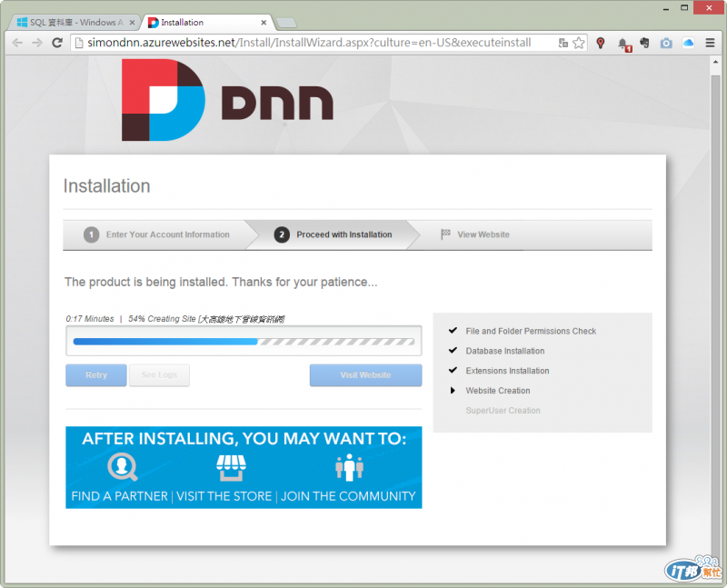Image resolution: width=727 pixels, height=588 pixels.
Task: Click JOIN THE COMMUNITY link
Action: (348, 496)
